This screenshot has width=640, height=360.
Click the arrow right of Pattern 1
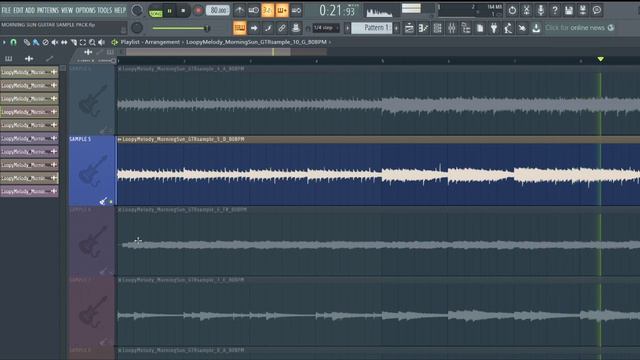coord(396,28)
